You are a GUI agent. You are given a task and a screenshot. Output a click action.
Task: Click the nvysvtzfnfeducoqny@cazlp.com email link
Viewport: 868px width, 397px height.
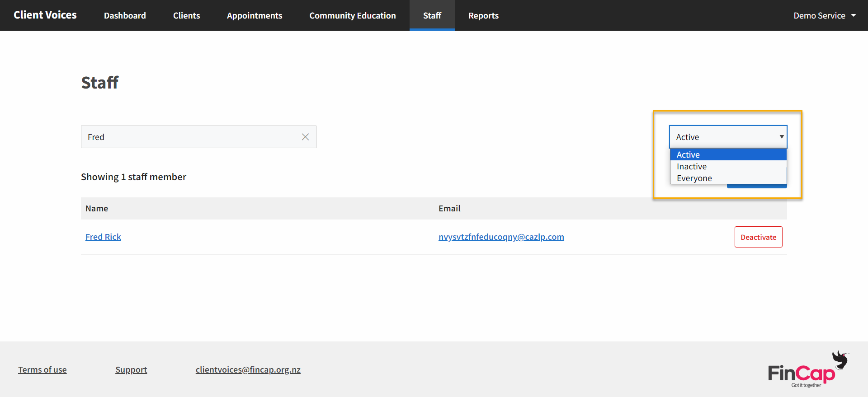(x=501, y=237)
